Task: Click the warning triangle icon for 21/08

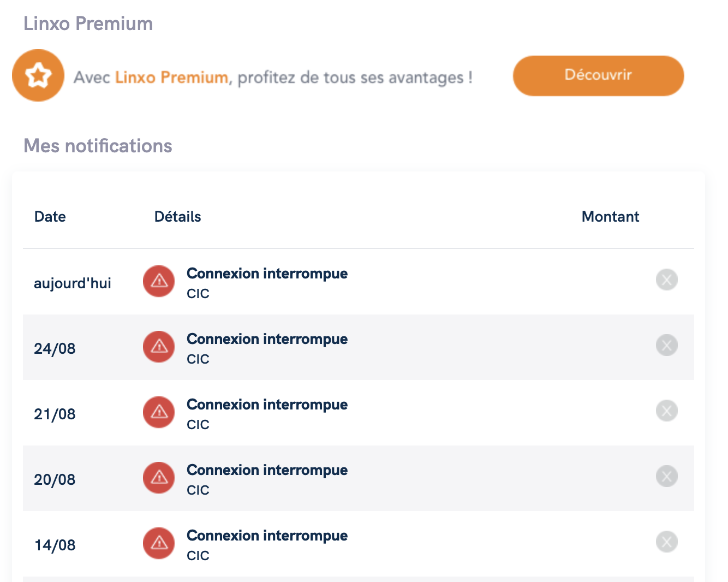Action: click(x=159, y=412)
